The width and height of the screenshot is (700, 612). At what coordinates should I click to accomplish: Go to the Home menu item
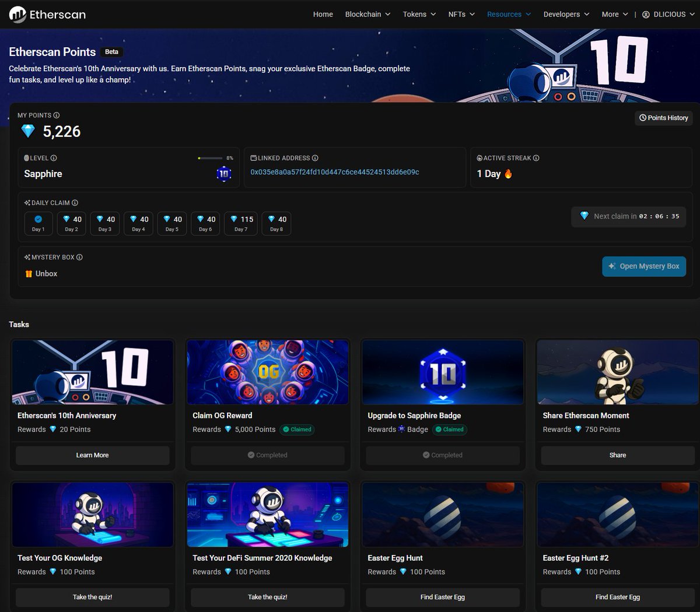(323, 14)
